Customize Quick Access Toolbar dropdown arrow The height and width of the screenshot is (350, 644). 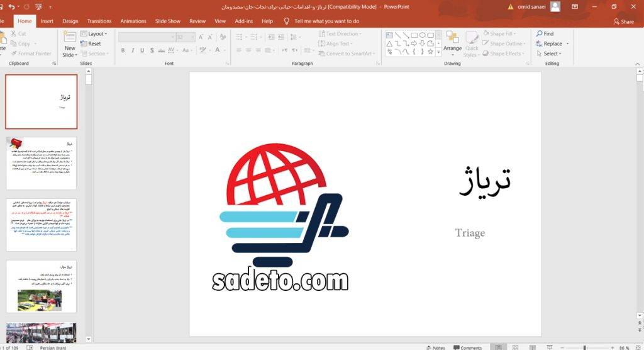[50, 7]
